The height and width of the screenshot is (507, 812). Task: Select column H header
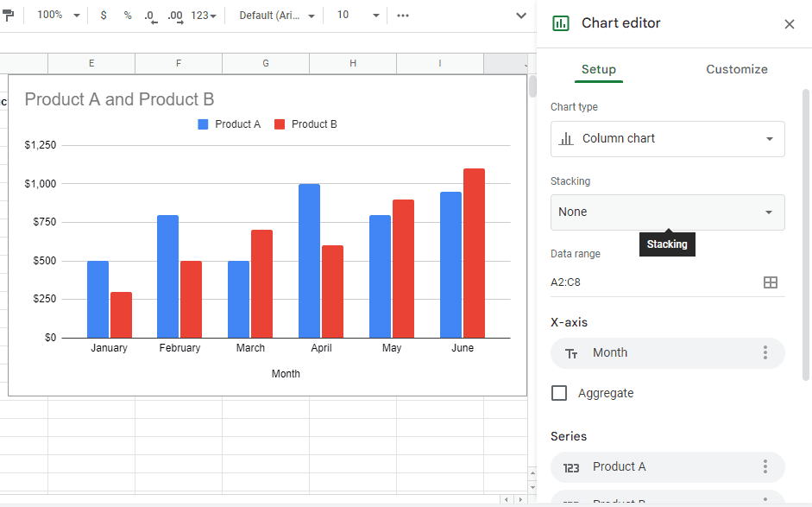tap(353, 63)
